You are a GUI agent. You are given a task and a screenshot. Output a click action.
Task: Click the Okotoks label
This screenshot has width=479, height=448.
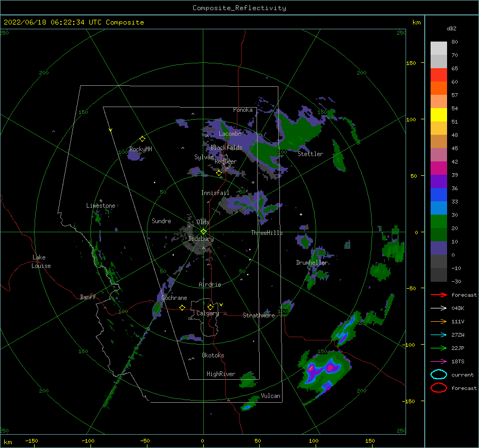[x=213, y=355]
